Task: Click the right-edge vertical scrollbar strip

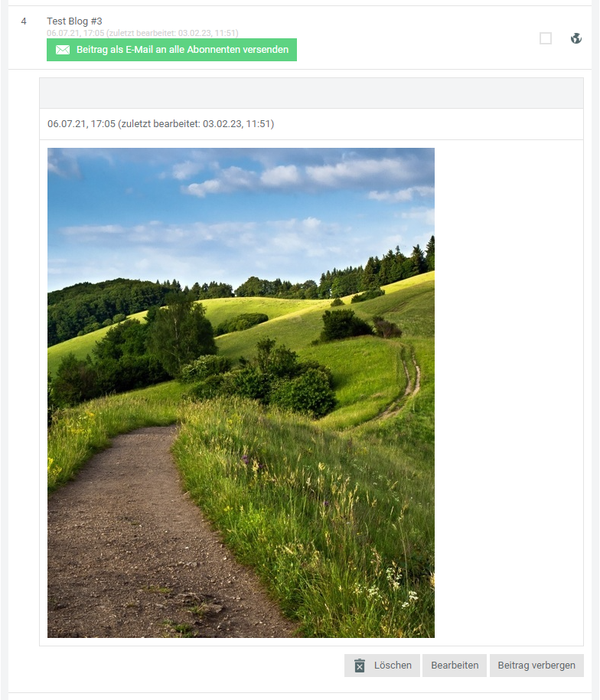Action: coord(595,350)
